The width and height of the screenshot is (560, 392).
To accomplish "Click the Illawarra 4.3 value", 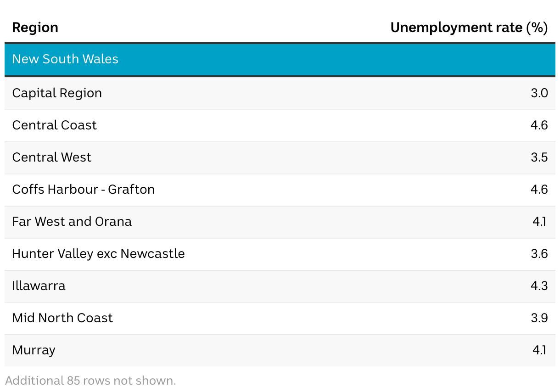I will (x=539, y=286).
